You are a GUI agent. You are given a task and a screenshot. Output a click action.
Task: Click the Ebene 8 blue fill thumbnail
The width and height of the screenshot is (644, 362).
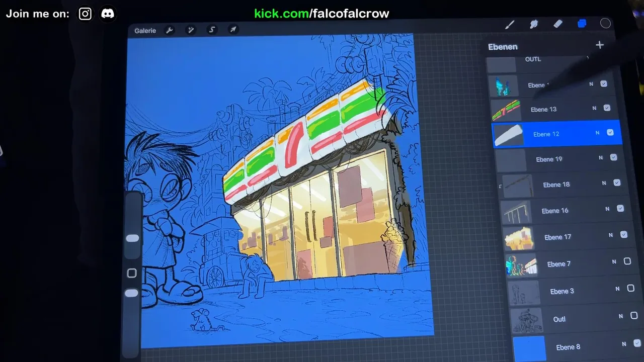529,349
